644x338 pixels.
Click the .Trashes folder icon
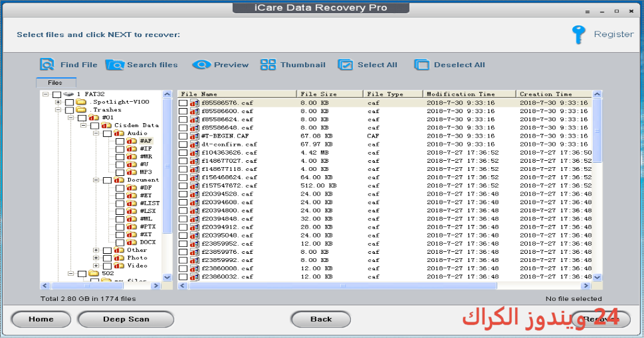pos(81,109)
